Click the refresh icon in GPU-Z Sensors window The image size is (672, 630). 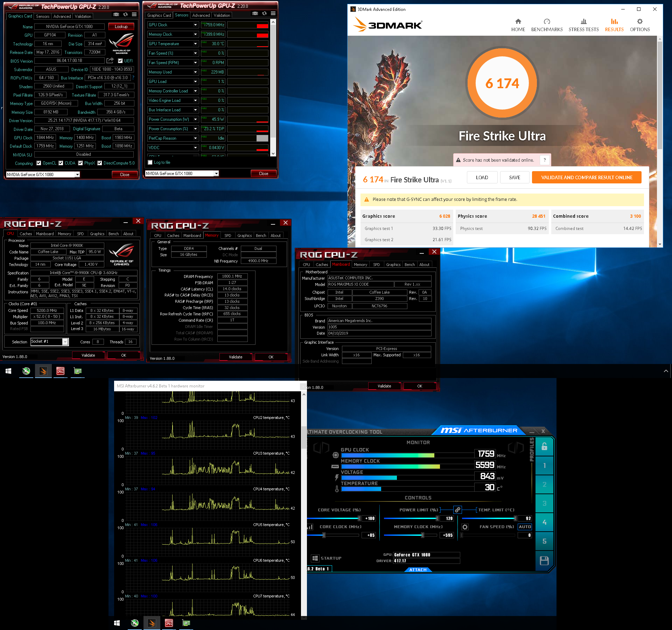264,14
